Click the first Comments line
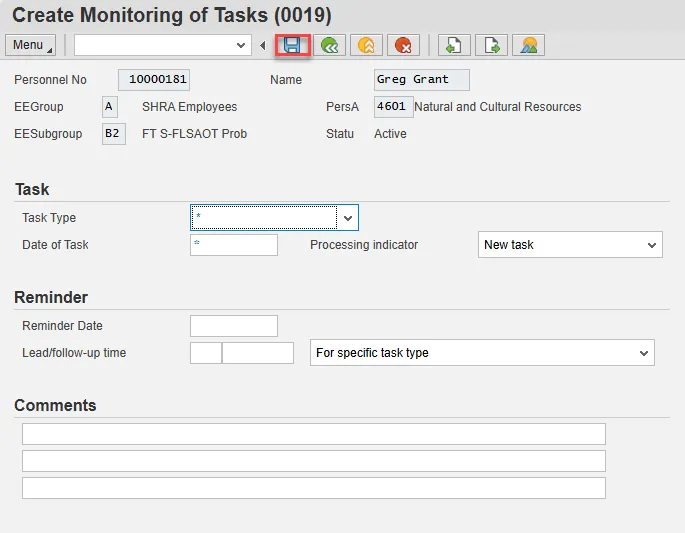The height and width of the screenshot is (533, 685). pyautogui.click(x=313, y=434)
